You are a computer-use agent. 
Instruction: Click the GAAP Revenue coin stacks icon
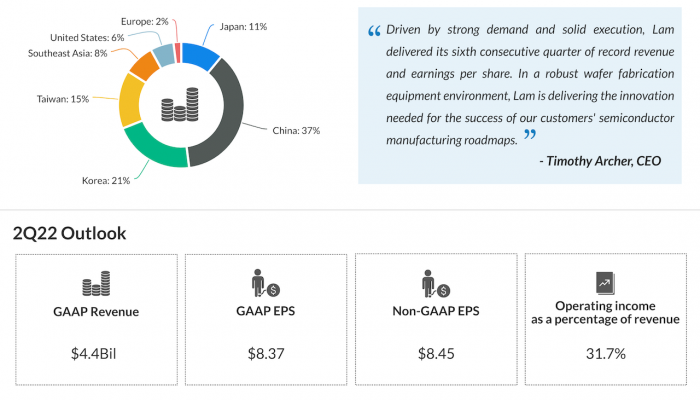coord(96,283)
